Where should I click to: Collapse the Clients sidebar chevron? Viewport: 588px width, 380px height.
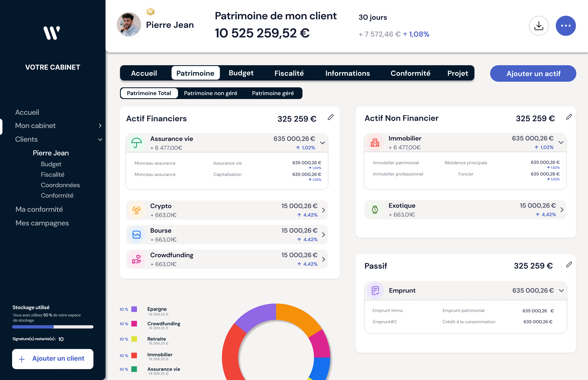coord(100,140)
